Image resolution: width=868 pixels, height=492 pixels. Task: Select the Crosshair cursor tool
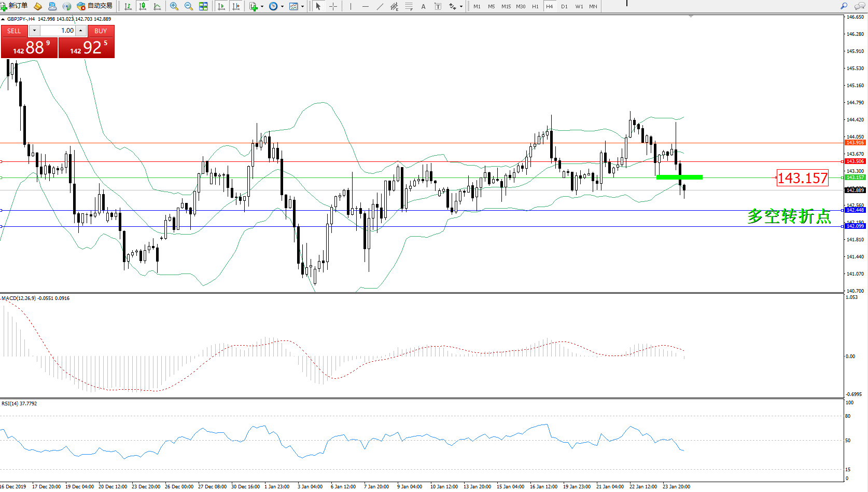(x=333, y=6)
